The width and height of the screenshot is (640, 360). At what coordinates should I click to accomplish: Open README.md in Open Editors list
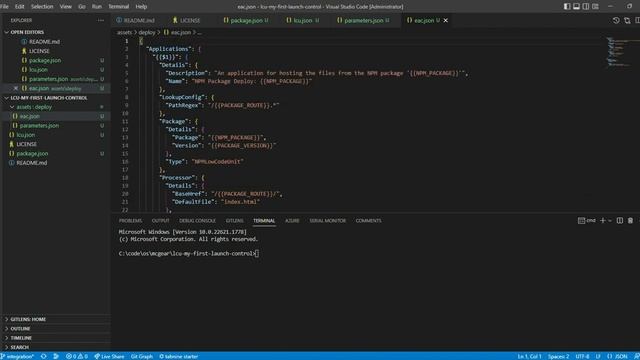pyautogui.click(x=56, y=42)
